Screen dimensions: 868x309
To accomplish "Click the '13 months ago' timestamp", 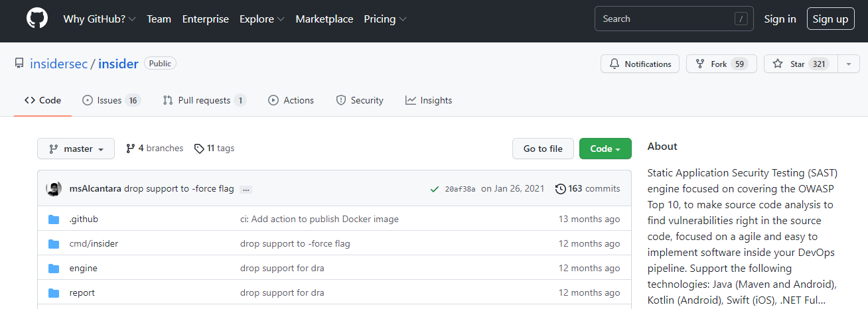I will tap(589, 219).
